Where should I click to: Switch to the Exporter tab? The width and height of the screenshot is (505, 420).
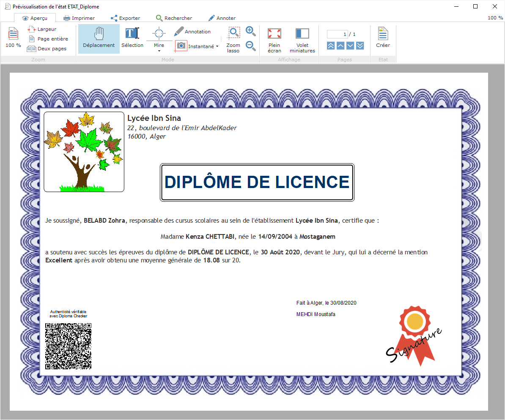pyautogui.click(x=125, y=18)
